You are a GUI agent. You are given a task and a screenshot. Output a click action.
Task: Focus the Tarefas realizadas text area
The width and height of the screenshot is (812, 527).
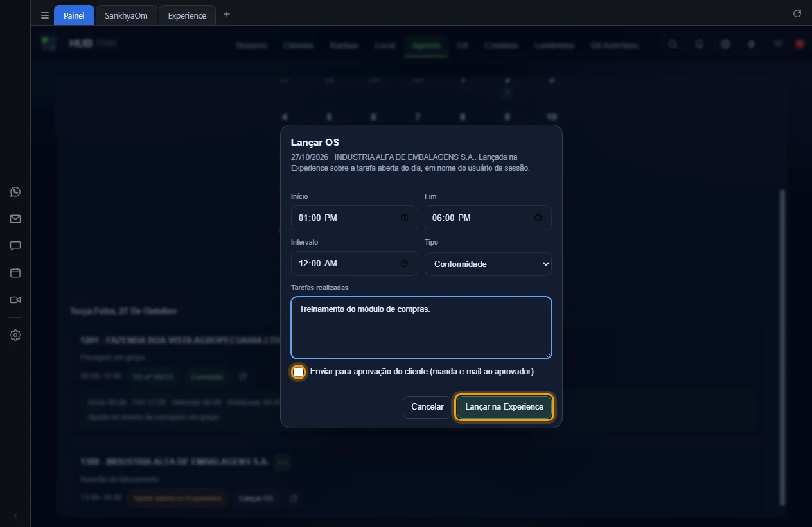coord(421,327)
